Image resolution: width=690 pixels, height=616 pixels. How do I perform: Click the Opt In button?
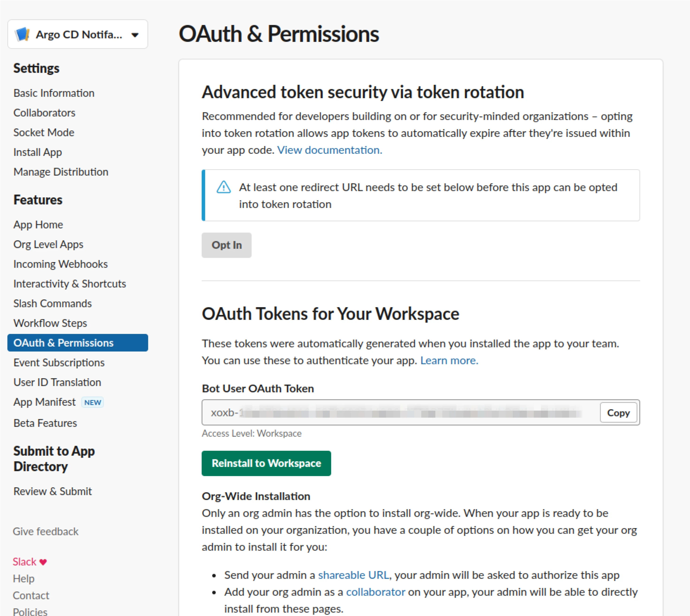226,245
